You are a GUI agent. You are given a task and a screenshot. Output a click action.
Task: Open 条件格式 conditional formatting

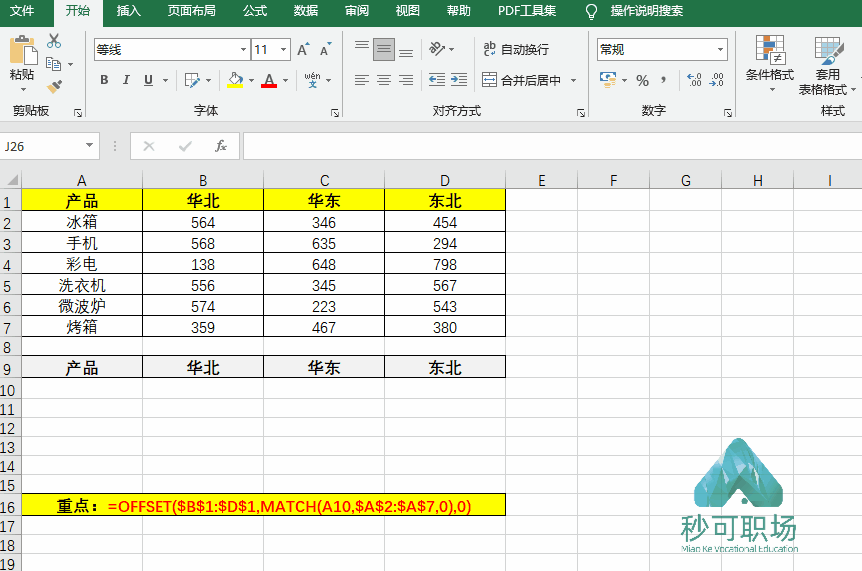770,63
